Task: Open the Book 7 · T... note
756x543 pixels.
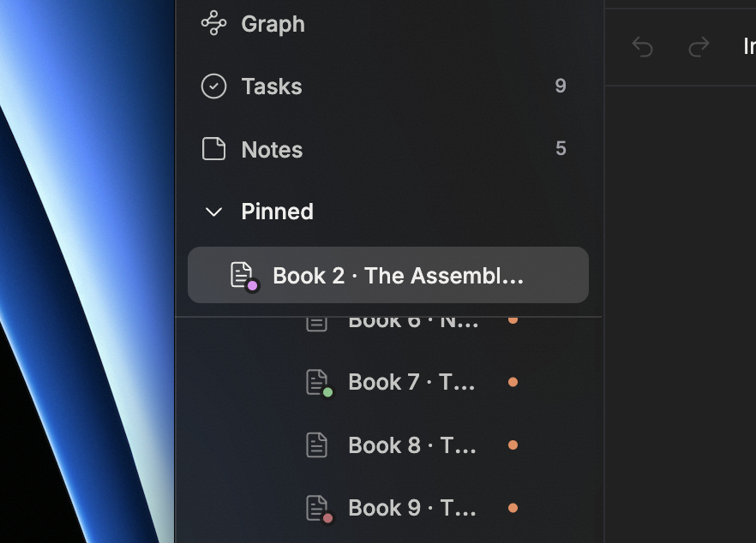Action: 411,382
